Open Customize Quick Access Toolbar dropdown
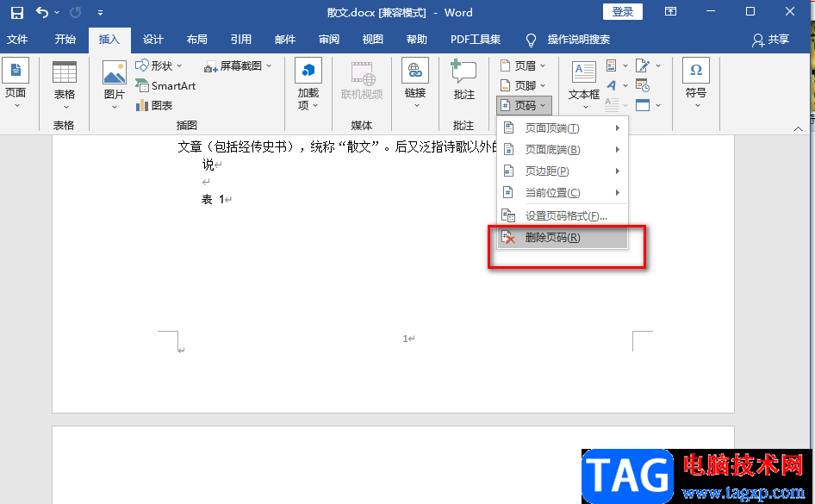The width and height of the screenshot is (815, 504). pyautogui.click(x=100, y=13)
